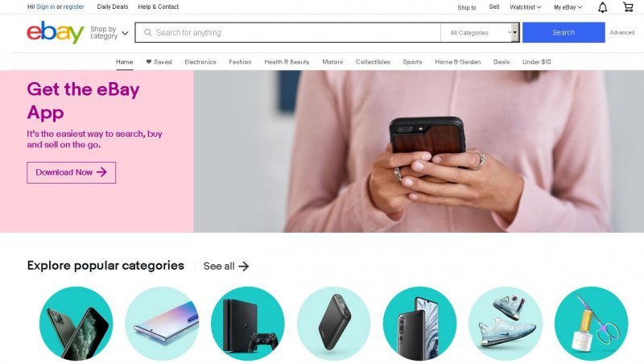The image size is (644, 364).
Task: Open the All Categories dropdown
Action: 480,32
